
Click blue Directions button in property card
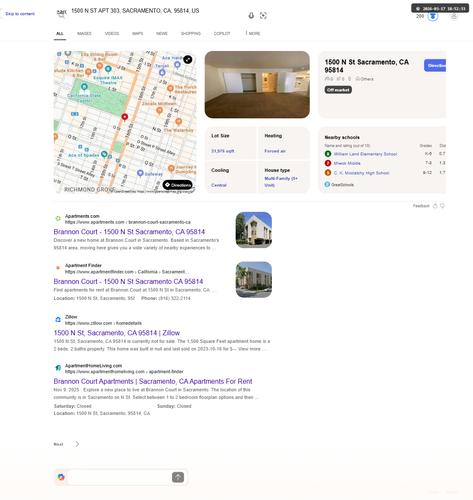pos(435,65)
